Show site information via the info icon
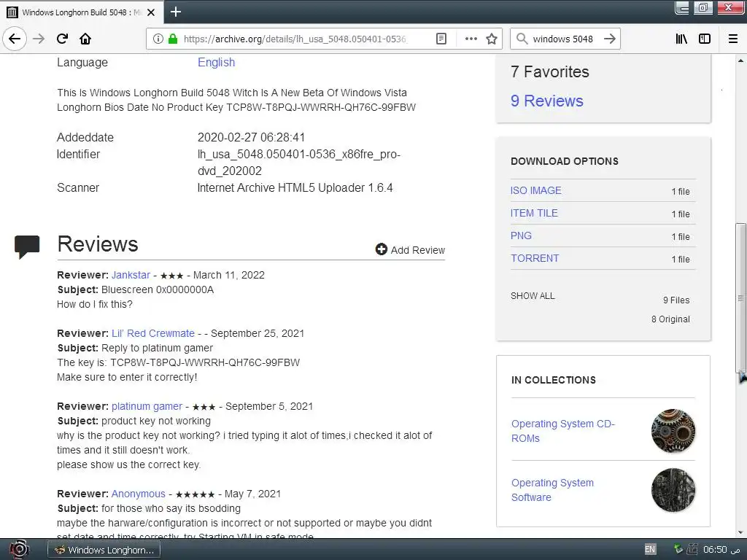Viewport: 747px width, 560px height. [158, 39]
